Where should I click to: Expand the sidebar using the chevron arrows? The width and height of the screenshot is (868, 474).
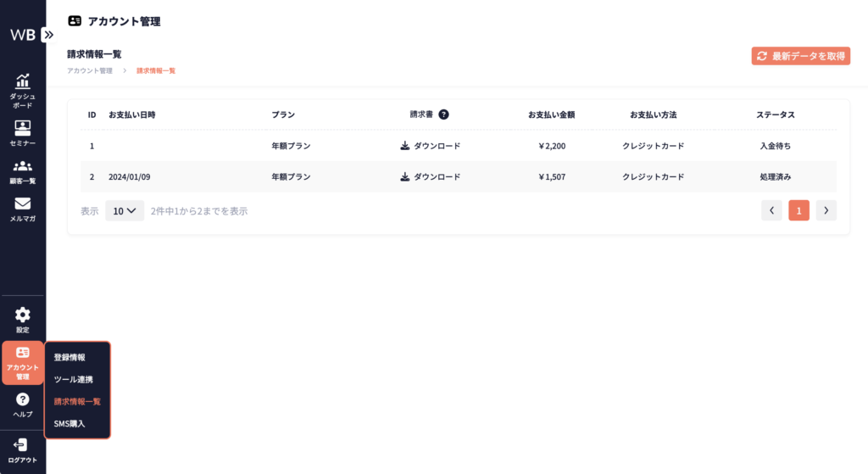48,35
